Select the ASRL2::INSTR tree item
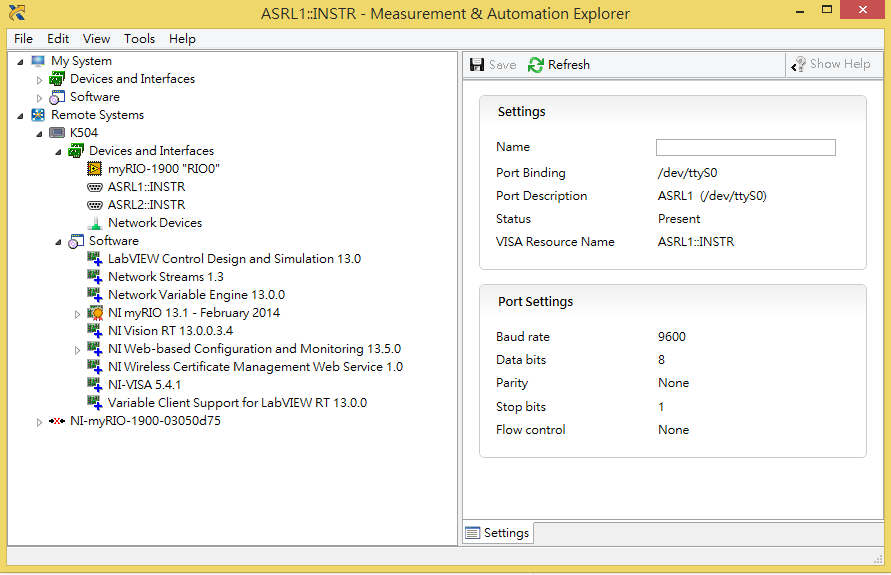The height and width of the screenshot is (575, 891). click(x=147, y=205)
